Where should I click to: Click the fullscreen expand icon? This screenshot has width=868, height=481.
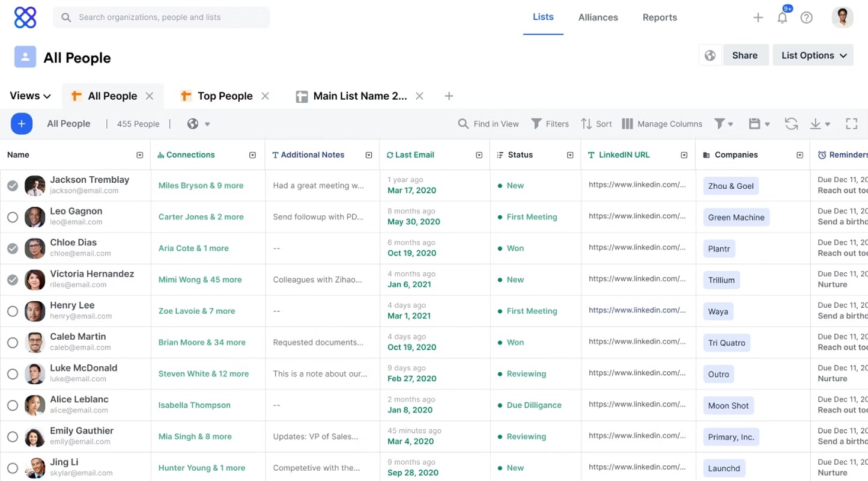[851, 124]
